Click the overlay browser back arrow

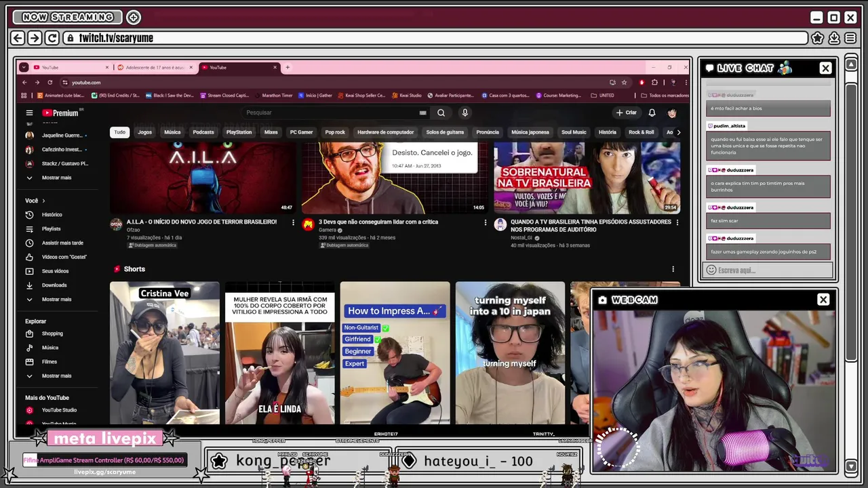pyautogui.click(x=18, y=38)
